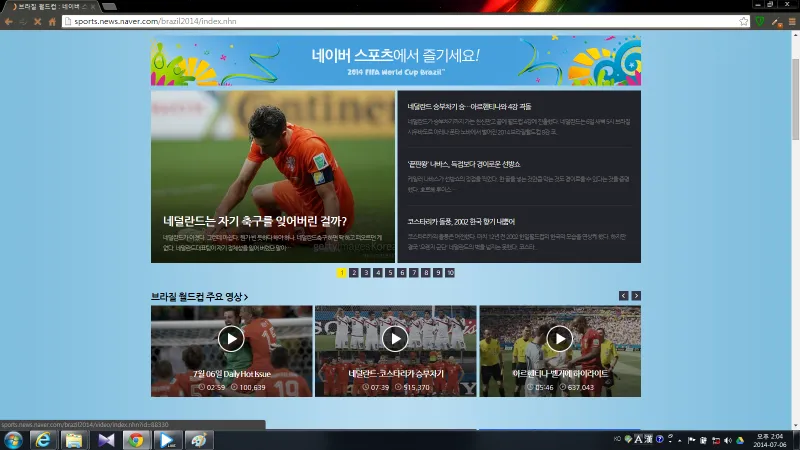800x450 pixels.
Task: Click the page vertical scrollbar thumb
Action: point(795,98)
